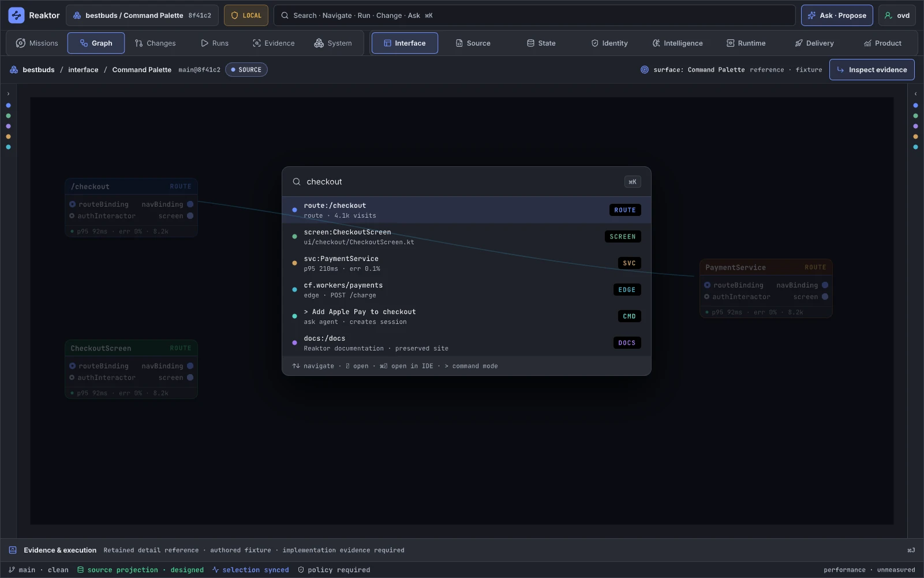Open the System tab
924x578 pixels.
(333, 43)
